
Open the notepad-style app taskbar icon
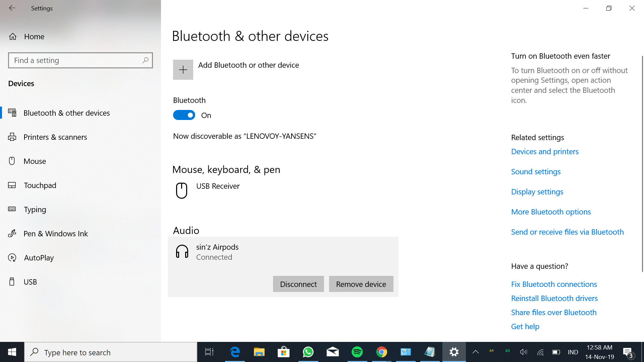(x=430, y=352)
